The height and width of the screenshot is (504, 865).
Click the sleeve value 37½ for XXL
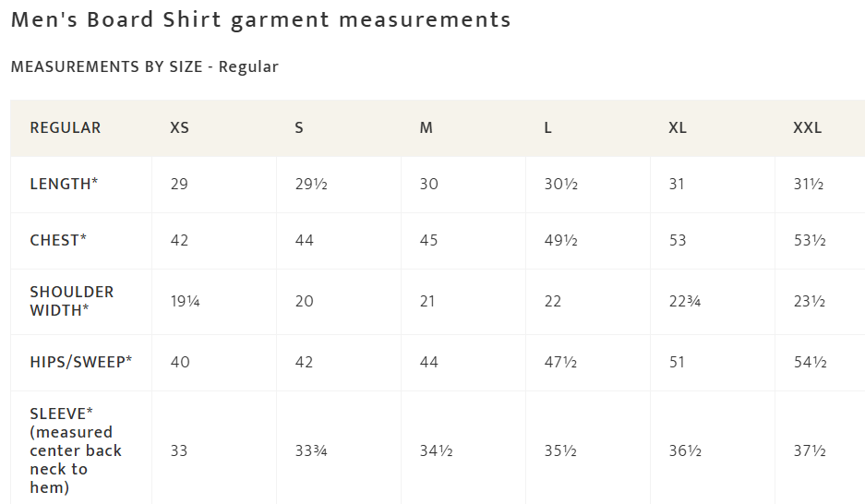point(809,450)
